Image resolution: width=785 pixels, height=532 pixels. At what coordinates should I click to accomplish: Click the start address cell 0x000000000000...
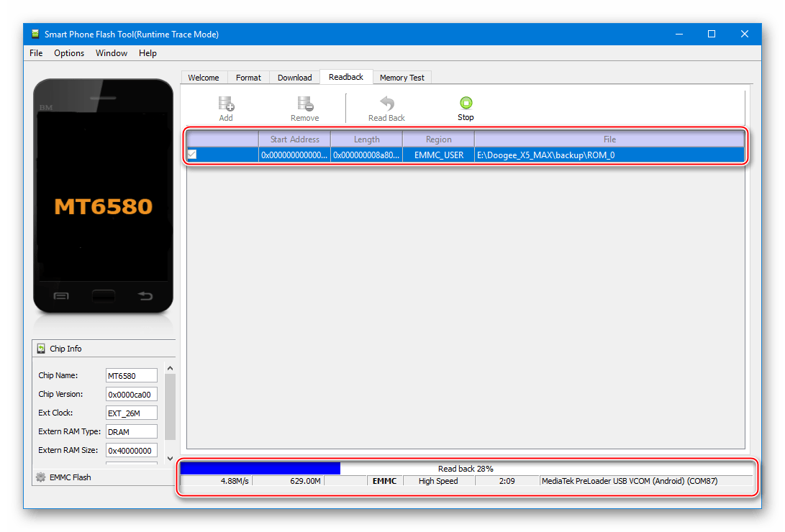point(294,155)
